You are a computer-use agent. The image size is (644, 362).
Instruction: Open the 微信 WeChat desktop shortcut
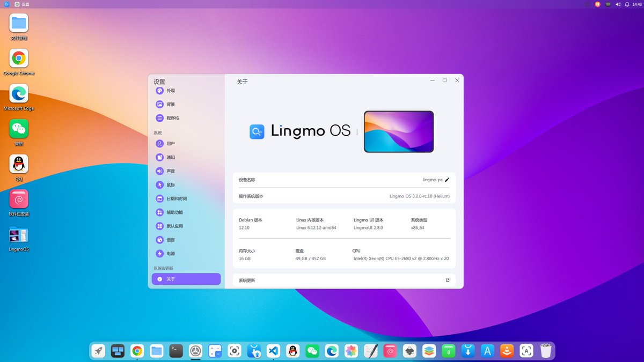tap(19, 132)
